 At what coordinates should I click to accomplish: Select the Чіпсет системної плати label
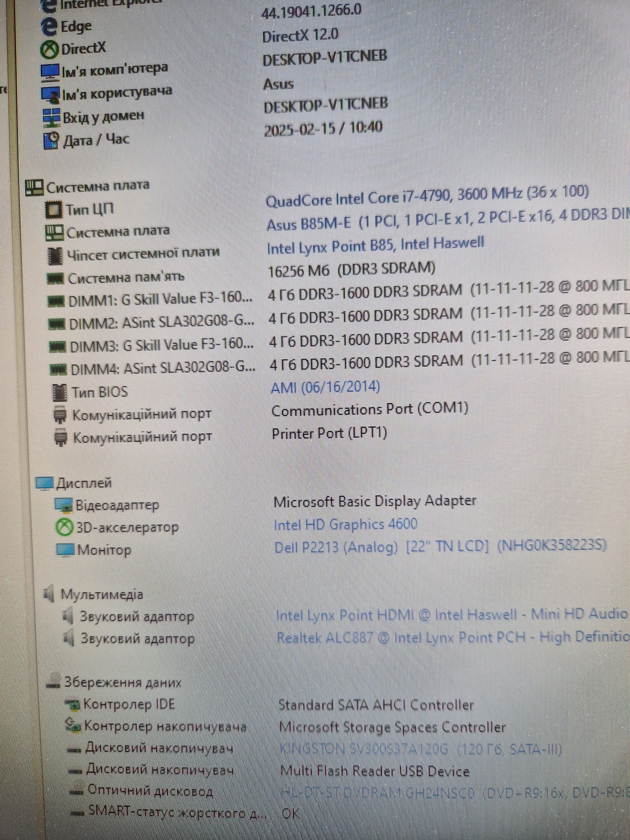[x=143, y=254]
